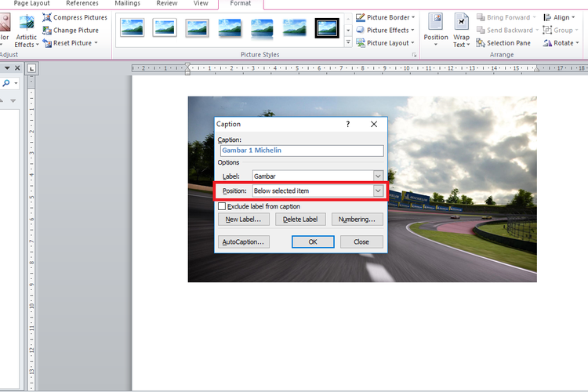588x392 pixels.
Task: Open Picture Border dropdown
Action: pos(385,17)
